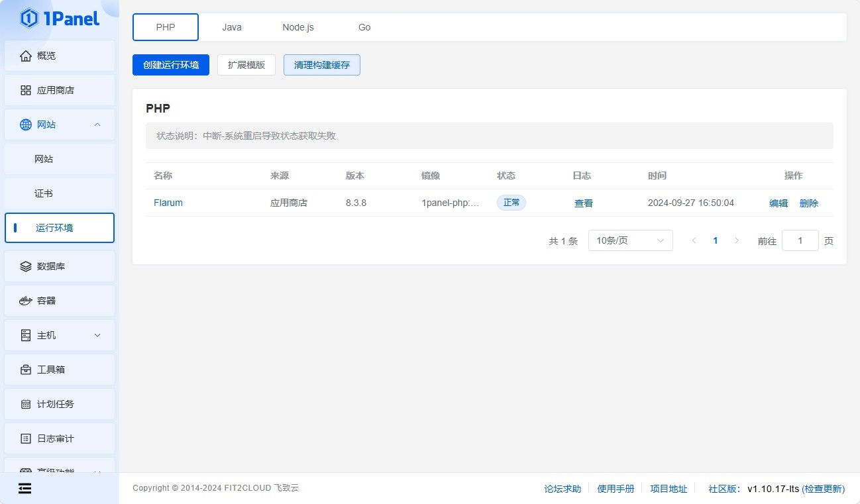Click the 状态说明 notice text
The width and height of the screenshot is (860, 504).
coord(246,136)
